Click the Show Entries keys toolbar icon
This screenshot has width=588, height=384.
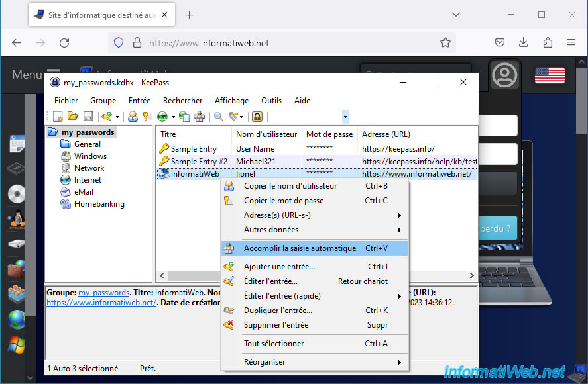click(x=233, y=117)
